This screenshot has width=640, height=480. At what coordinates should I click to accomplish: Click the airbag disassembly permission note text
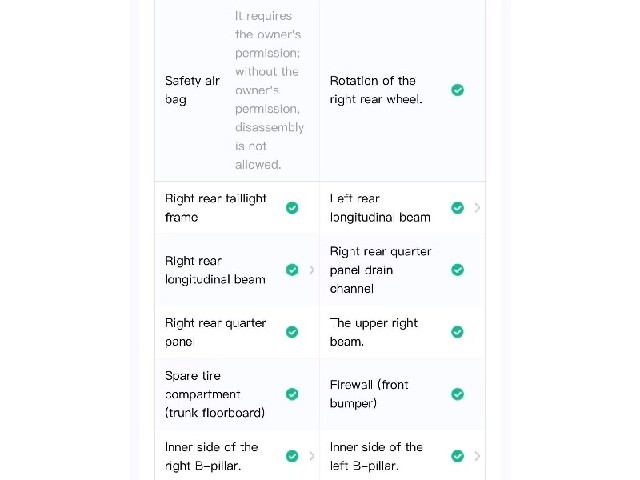point(269,90)
